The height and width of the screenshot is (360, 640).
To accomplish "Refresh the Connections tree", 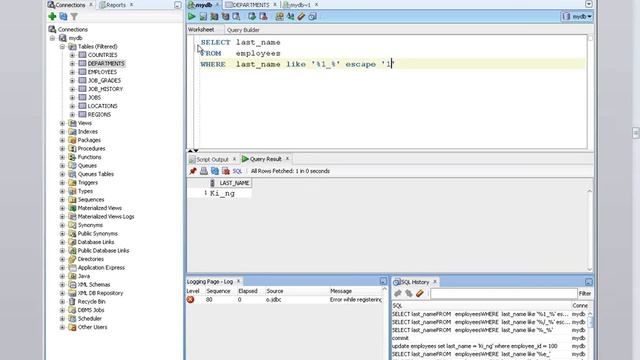I will click(x=63, y=16).
